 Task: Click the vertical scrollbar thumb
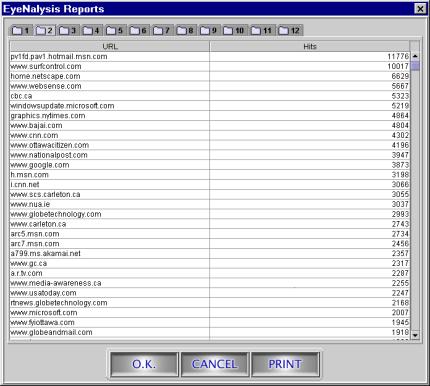coord(415,66)
